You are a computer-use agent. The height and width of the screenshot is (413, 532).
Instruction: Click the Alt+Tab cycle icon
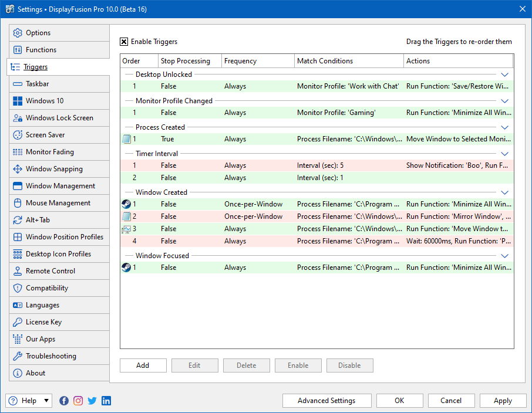[x=17, y=220]
